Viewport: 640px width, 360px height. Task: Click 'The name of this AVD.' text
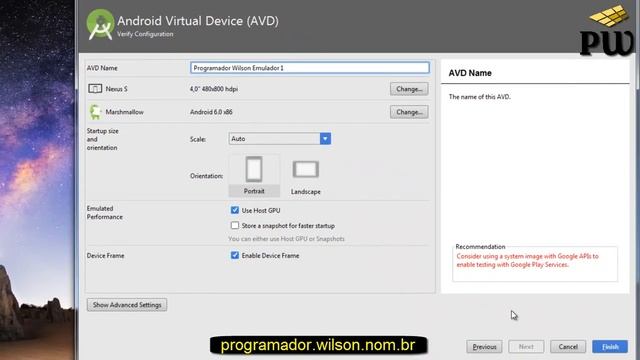point(480,97)
